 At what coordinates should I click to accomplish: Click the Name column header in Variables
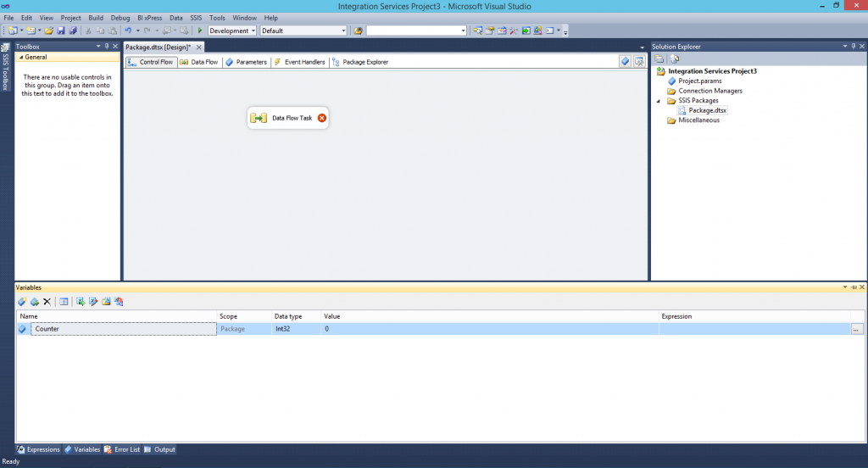[x=117, y=316]
